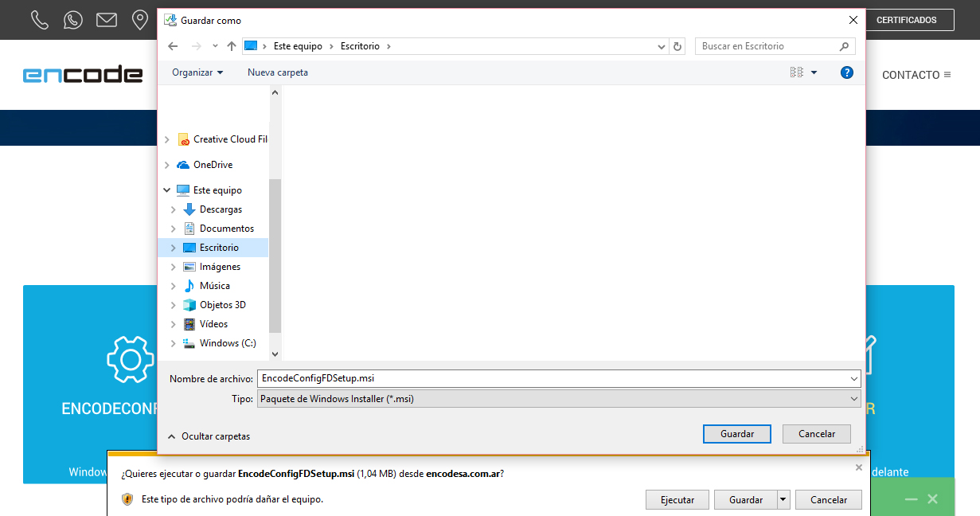
Task: Click the back navigation arrow
Action: tap(173, 46)
